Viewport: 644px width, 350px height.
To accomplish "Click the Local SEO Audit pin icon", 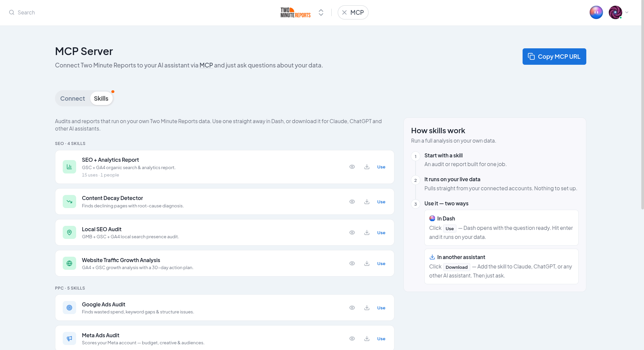I will click(x=69, y=233).
